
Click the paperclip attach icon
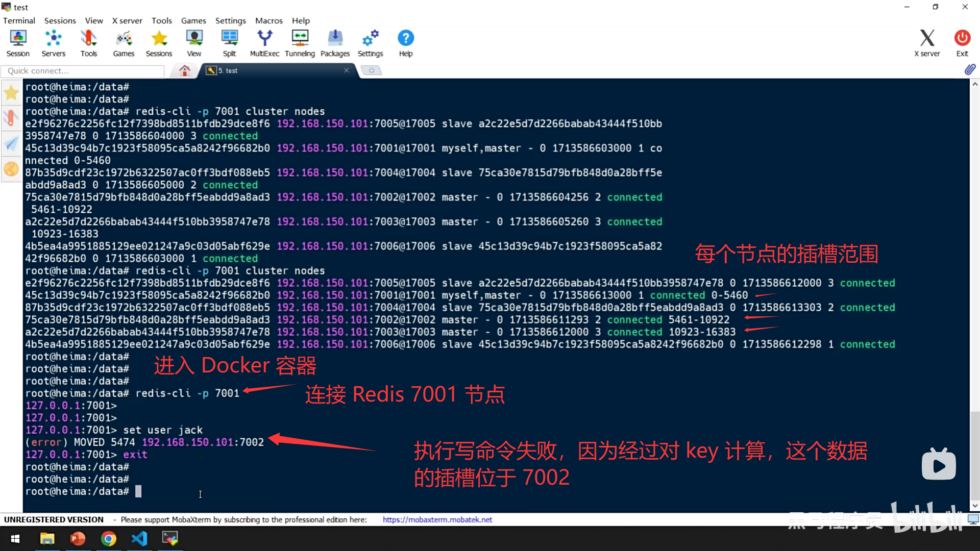pos(970,70)
